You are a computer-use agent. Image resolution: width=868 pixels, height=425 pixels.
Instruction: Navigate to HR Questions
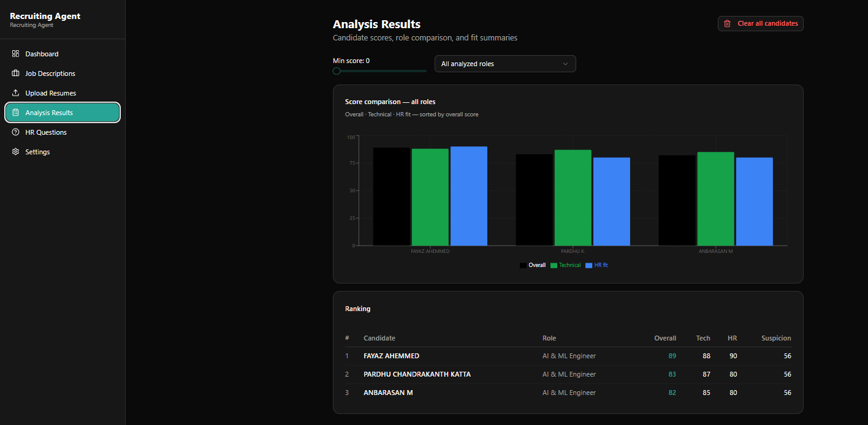tap(63, 132)
